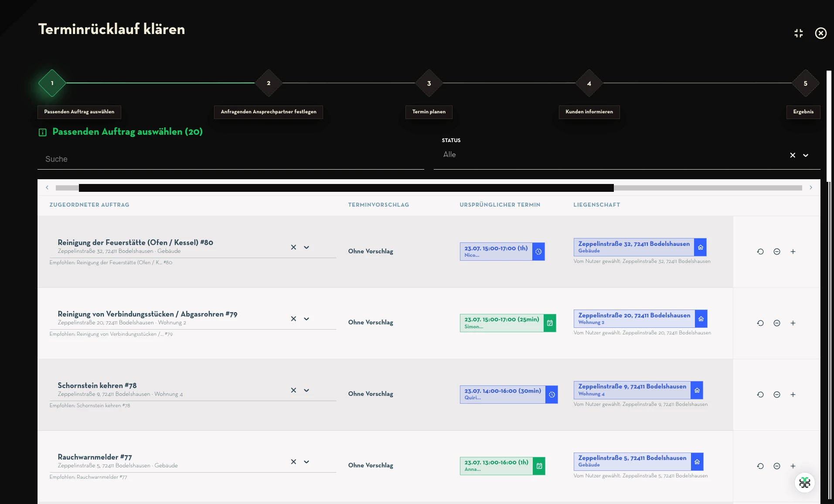Click the Zeppelinstraße 9 Liegenschaft link
The width and height of the screenshot is (834, 504).
pyautogui.click(x=632, y=390)
